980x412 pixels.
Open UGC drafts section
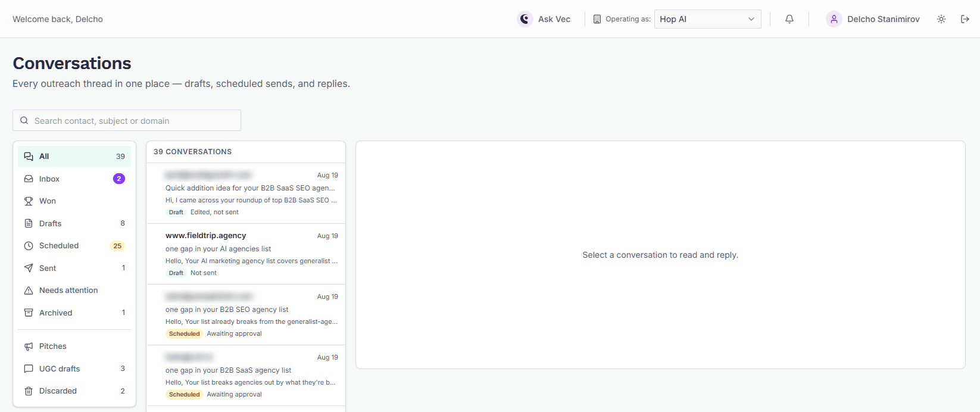[74, 369]
